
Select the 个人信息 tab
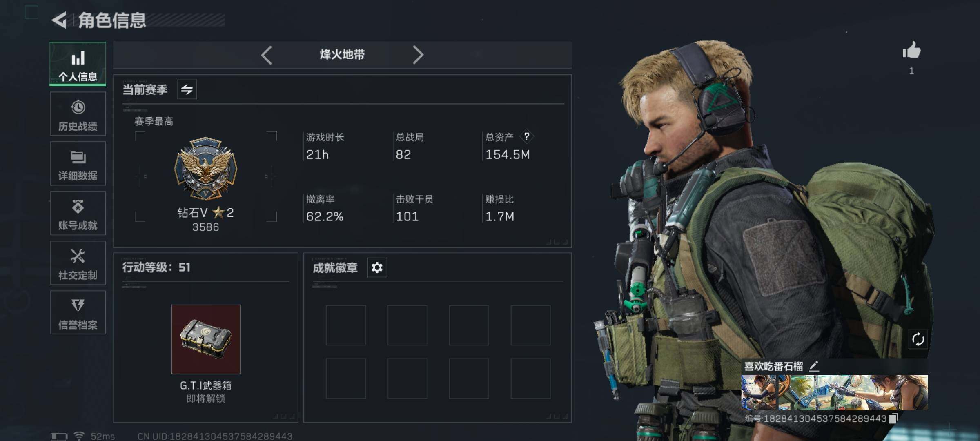click(78, 64)
